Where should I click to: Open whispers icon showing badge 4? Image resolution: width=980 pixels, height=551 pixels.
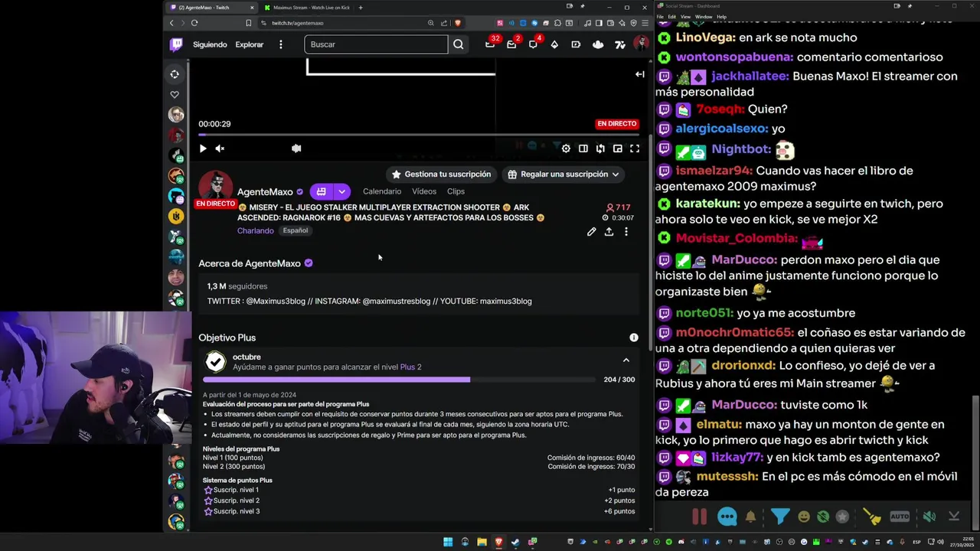pos(533,44)
